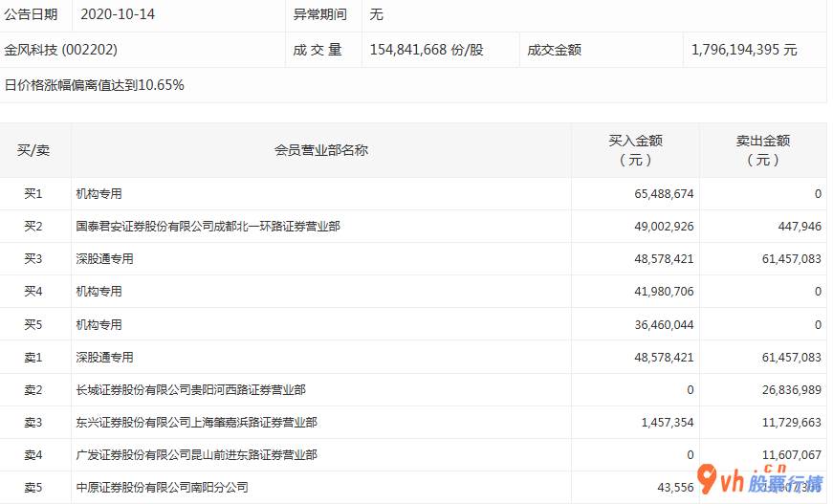Select 61,457,083 in the 买3 row
Viewport: 833px width, 504px height.
point(792,258)
